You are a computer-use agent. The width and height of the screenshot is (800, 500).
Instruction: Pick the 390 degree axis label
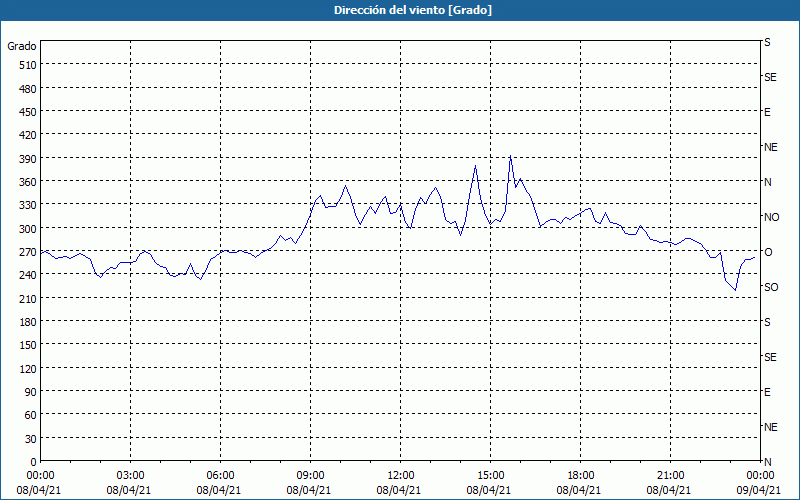(28, 159)
